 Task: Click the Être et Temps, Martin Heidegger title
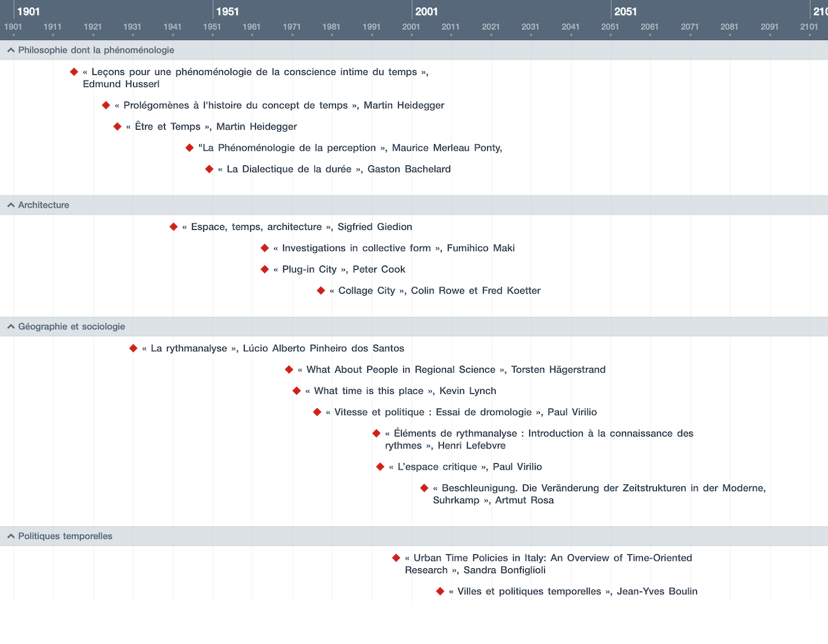[x=211, y=126]
